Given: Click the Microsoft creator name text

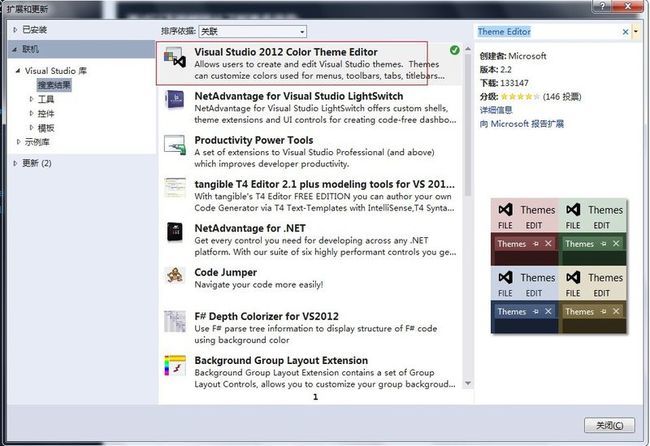Looking at the screenshot, I should (x=527, y=56).
